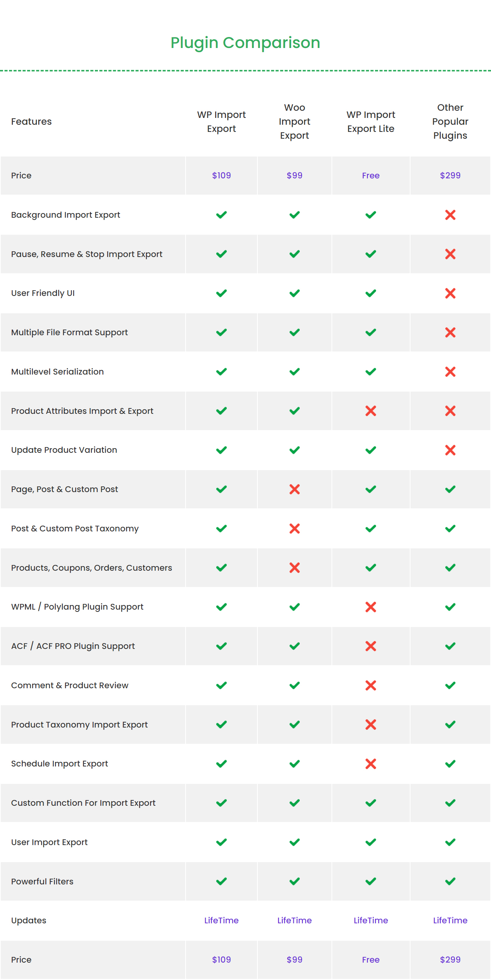Click WP Import Export checkmark for User Friendly UI
The image size is (491, 980).
[221, 293]
